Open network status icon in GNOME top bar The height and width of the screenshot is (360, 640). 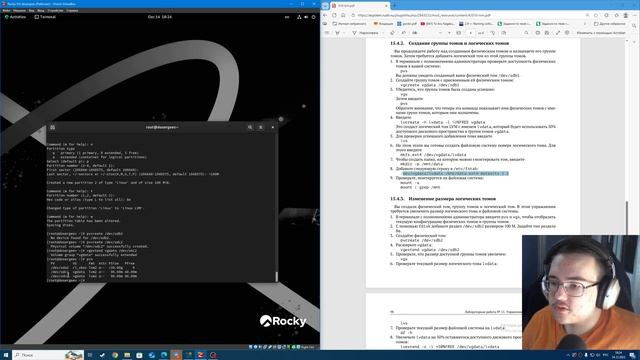pos(299,17)
